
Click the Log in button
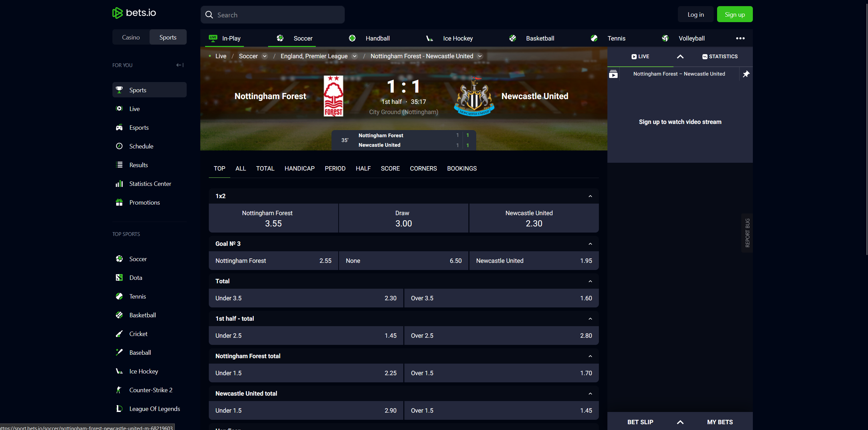696,14
